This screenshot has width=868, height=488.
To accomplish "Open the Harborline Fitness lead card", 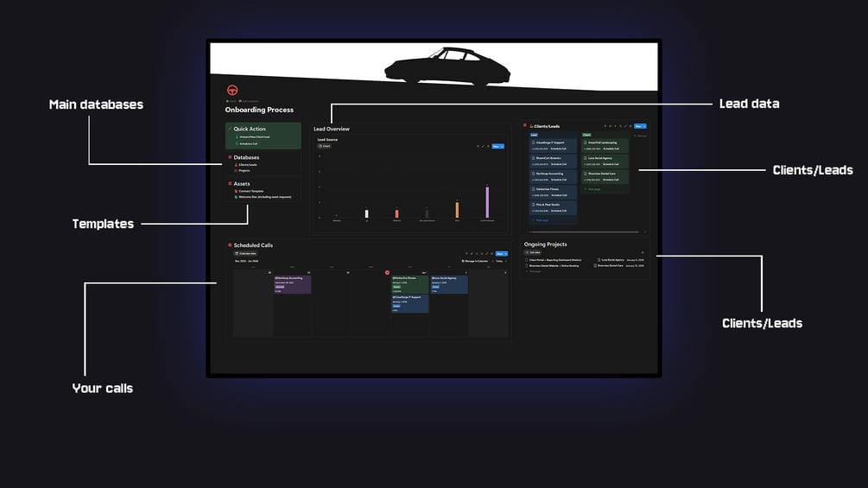I will [x=553, y=192].
